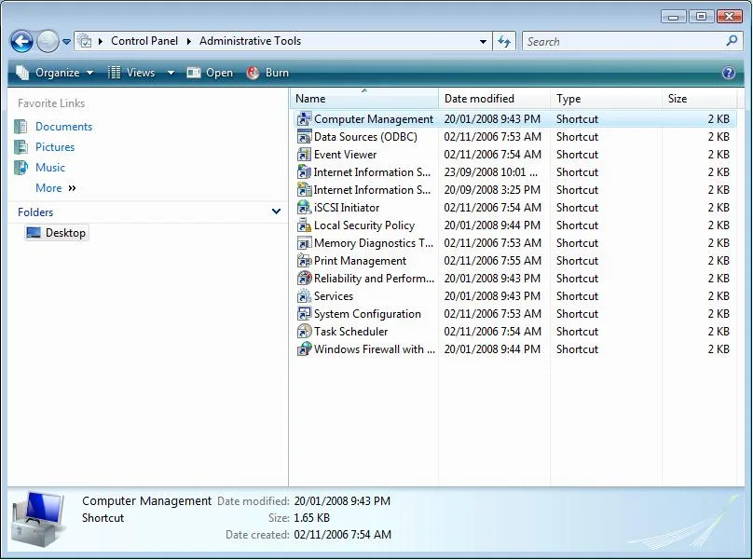Click the Local Security Policy icon
The height and width of the screenshot is (560, 753).
pos(304,225)
